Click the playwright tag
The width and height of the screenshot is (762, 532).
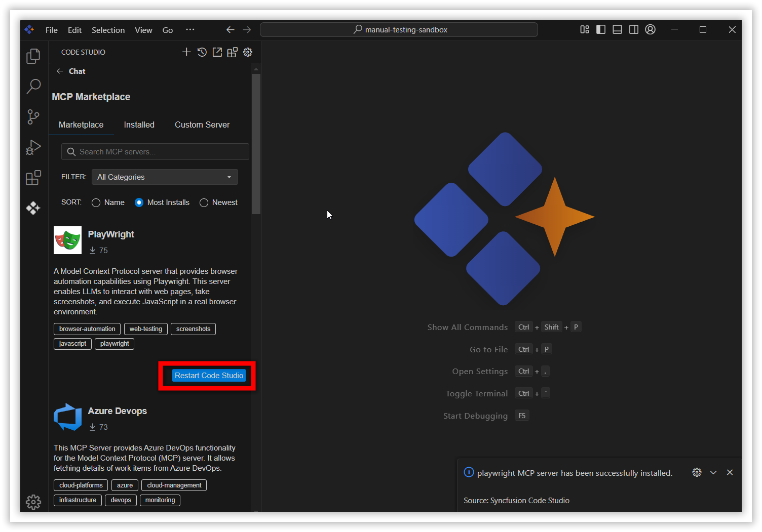tap(115, 344)
